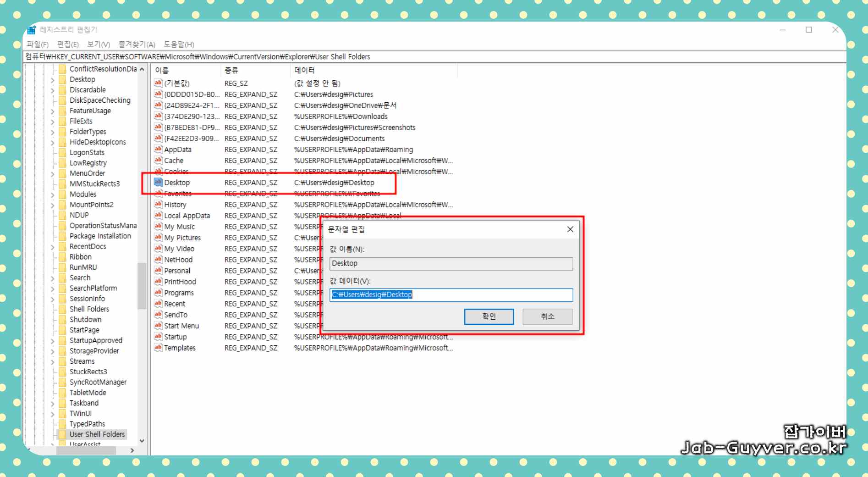Click the Cache value icon
This screenshot has height=477, width=868.
158,160
